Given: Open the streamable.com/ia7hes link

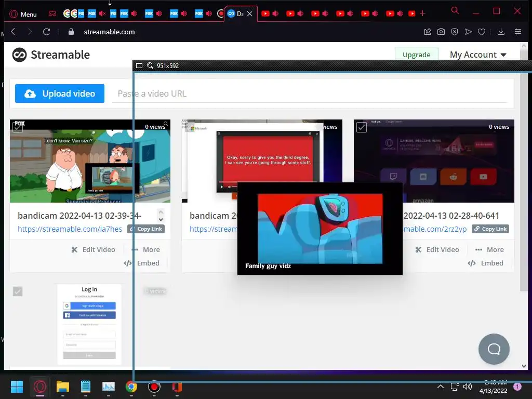Looking at the screenshot, I should pyautogui.click(x=70, y=229).
